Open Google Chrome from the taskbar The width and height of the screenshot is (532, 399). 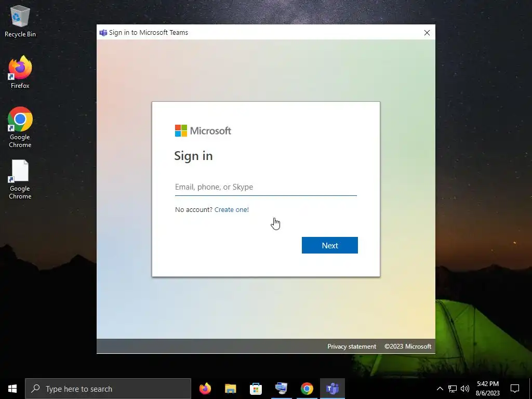click(x=307, y=389)
